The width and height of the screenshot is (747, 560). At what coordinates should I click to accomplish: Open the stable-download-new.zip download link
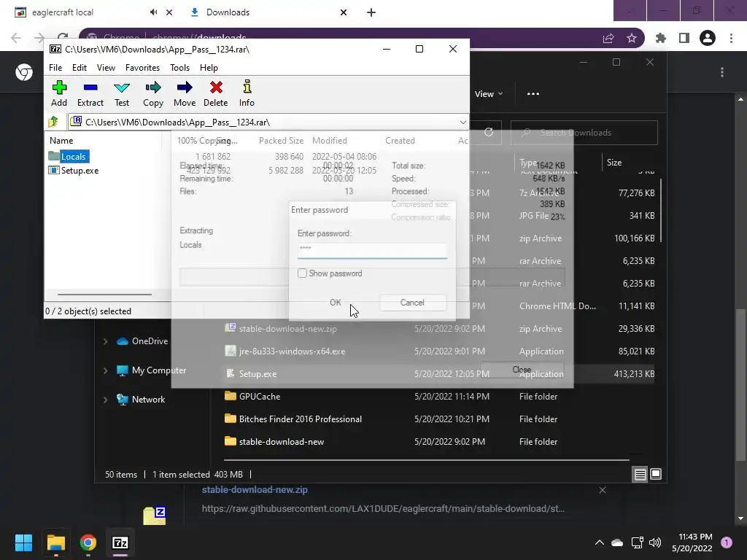coord(255,489)
